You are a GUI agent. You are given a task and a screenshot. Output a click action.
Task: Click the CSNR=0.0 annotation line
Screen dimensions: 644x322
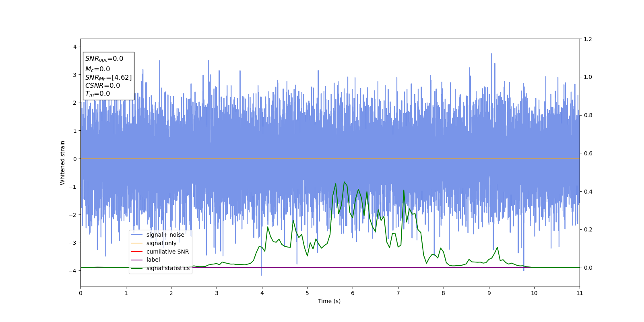(x=103, y=85)
